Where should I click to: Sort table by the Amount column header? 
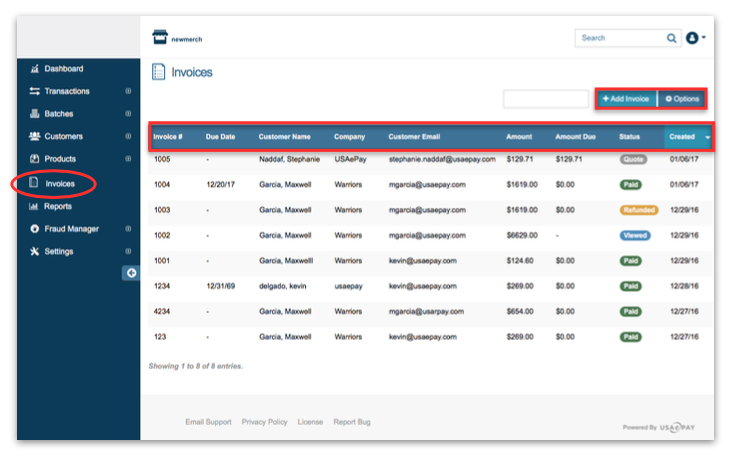tap(519, 137)
